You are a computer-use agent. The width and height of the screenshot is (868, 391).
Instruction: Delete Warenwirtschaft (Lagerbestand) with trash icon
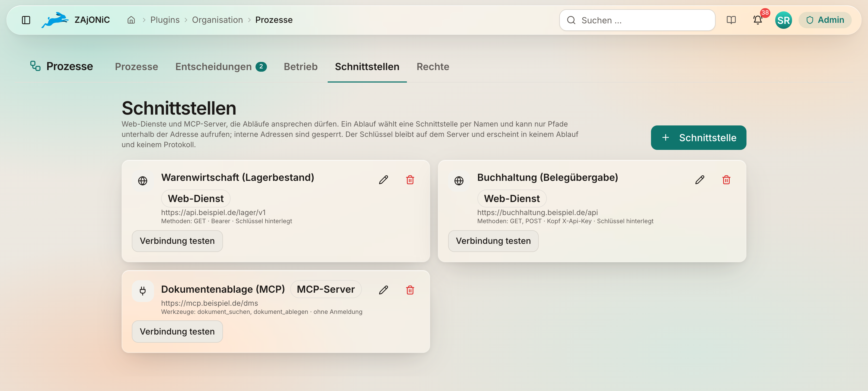tap(410, 180)
